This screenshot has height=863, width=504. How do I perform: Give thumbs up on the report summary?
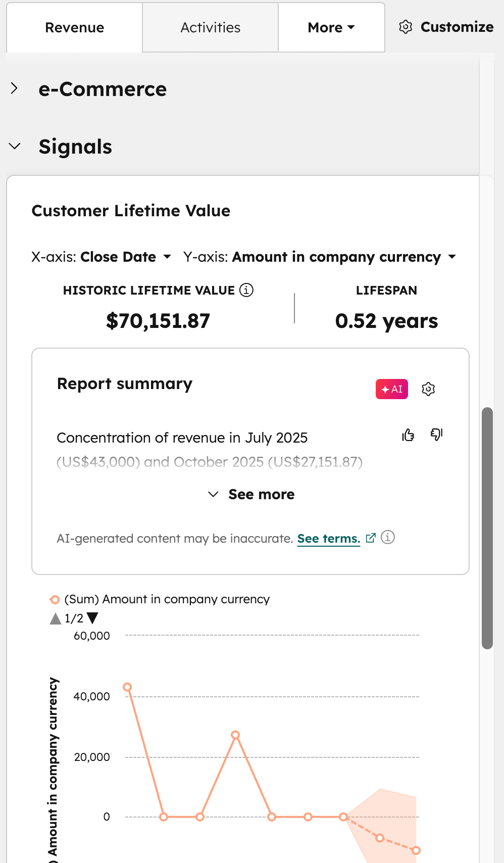(408, 435)
